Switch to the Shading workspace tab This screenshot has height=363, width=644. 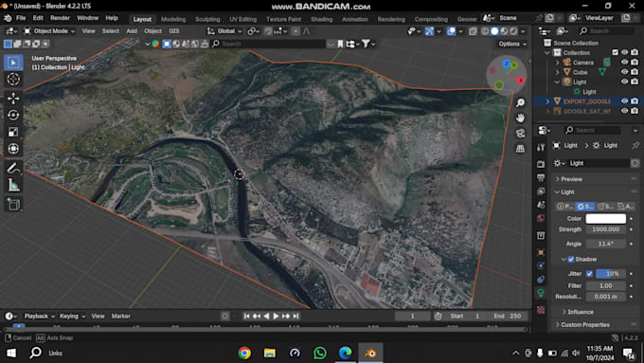click(x=322, y=19)
